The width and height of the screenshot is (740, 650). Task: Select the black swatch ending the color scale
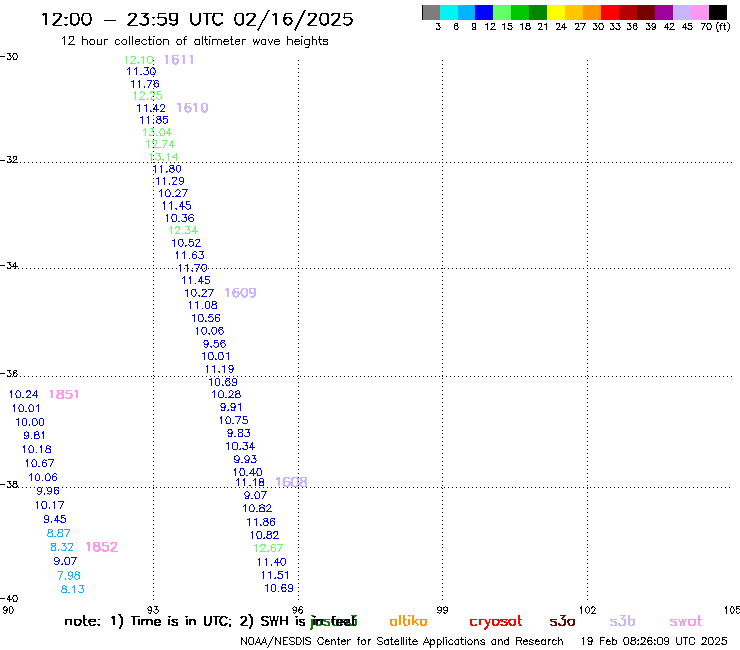717,13
